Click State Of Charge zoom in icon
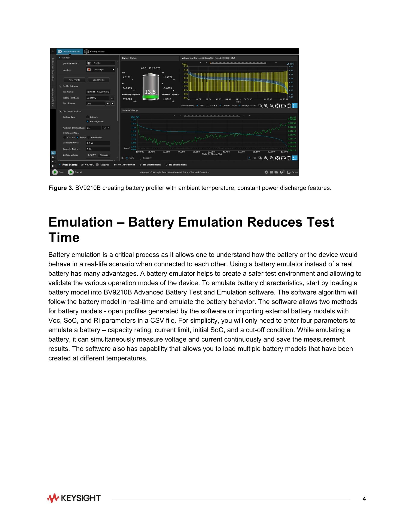 [266, 158]
